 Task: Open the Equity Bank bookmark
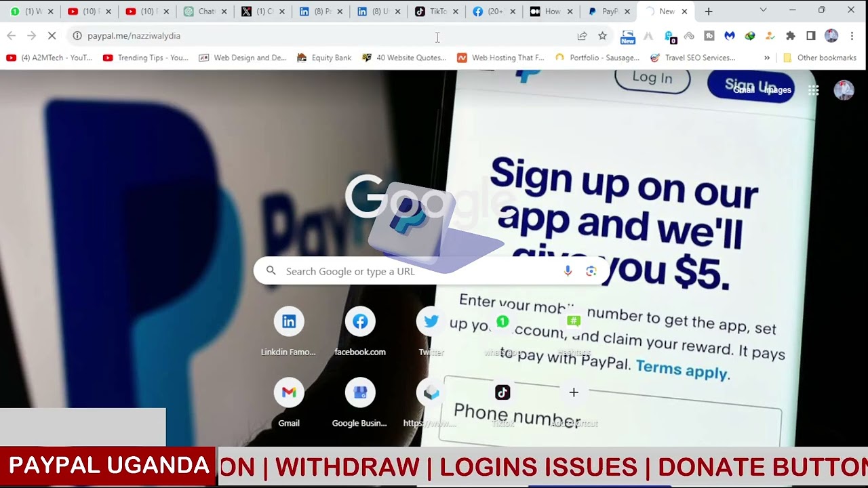[324, 58]
